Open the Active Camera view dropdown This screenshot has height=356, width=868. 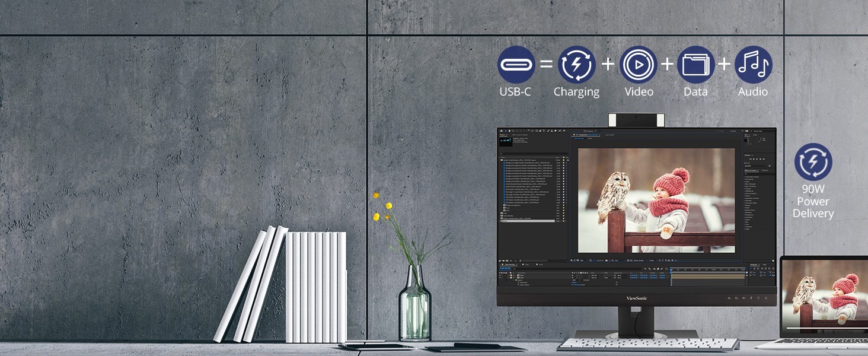[637, 260]
